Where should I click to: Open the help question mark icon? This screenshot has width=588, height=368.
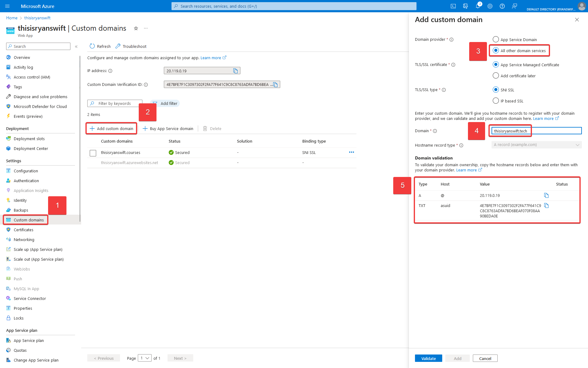pyautogui.click(x=502, y=6)
